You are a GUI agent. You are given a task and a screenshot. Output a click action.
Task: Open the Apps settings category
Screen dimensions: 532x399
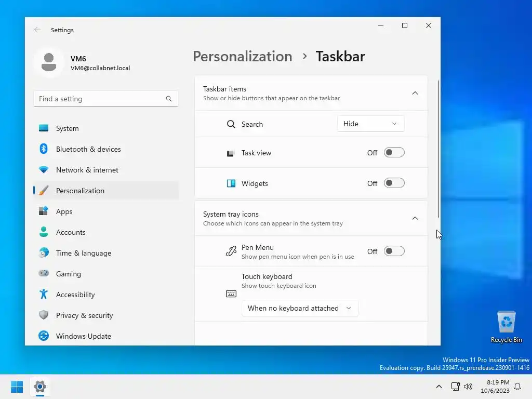coord(106,211)
